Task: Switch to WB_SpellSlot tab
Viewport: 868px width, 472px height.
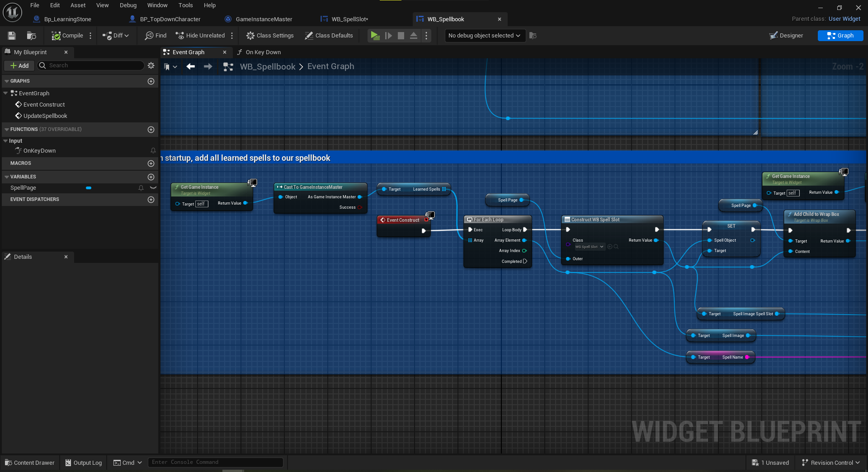Action: click(350, 19)
